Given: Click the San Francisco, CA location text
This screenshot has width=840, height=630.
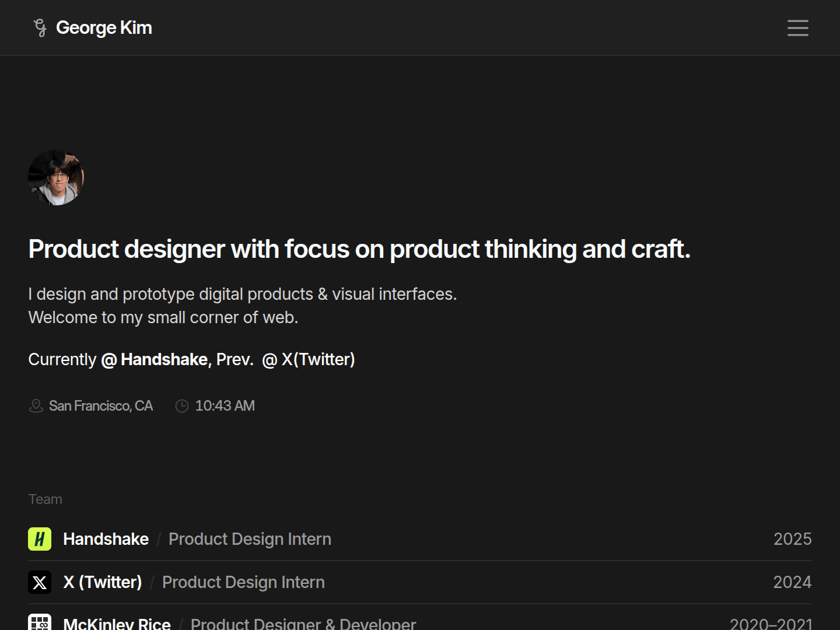Looking at the screenshot, I should (x=101, y=406).
